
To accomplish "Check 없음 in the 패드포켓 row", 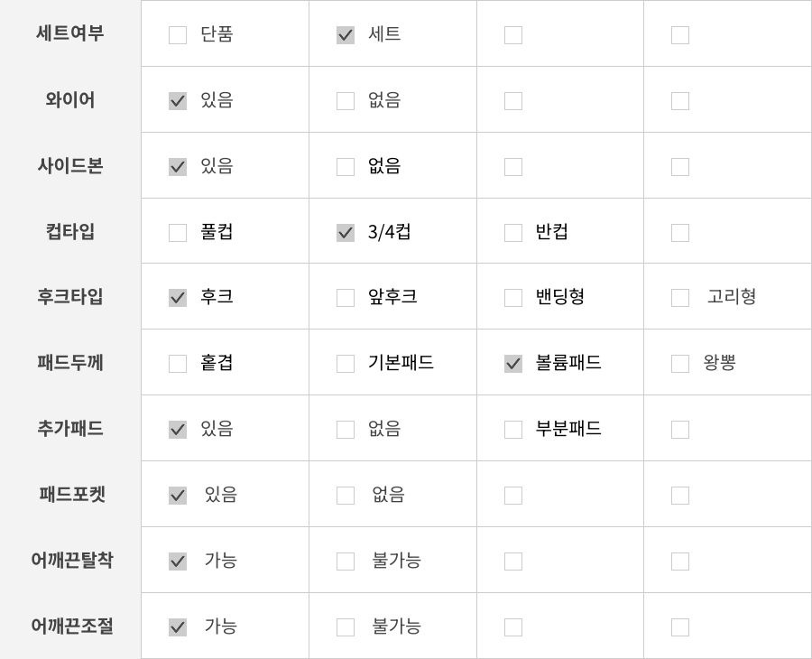I will 346,496.
